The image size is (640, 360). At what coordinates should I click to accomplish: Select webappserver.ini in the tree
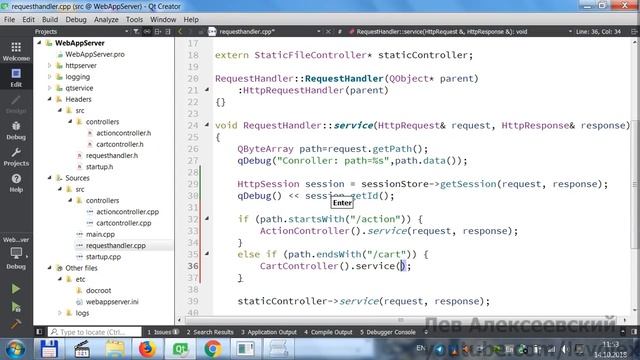[x=112, y=302]
